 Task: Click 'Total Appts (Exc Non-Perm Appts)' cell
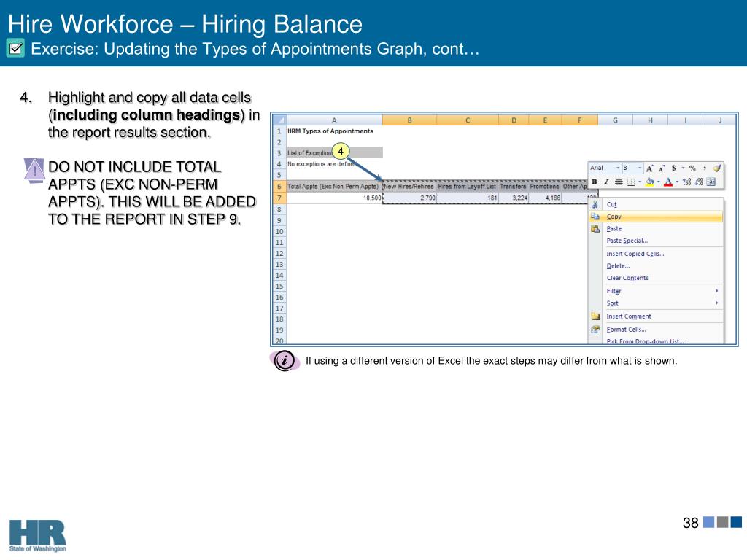point(334,186)
